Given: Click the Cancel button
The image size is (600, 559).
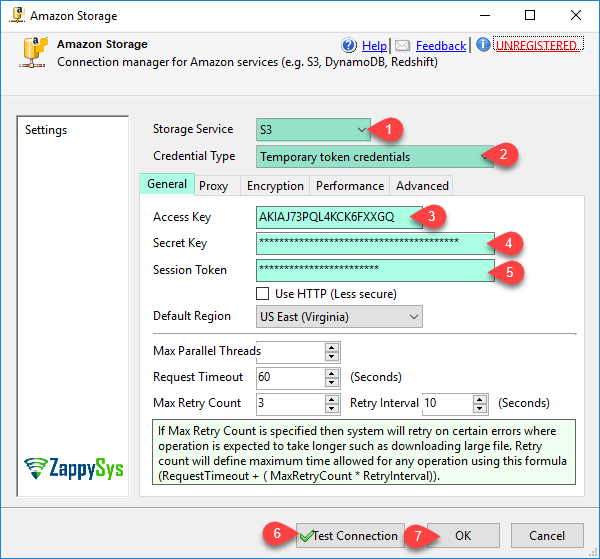Looking at the screenshot, I should tap(547, 536).
